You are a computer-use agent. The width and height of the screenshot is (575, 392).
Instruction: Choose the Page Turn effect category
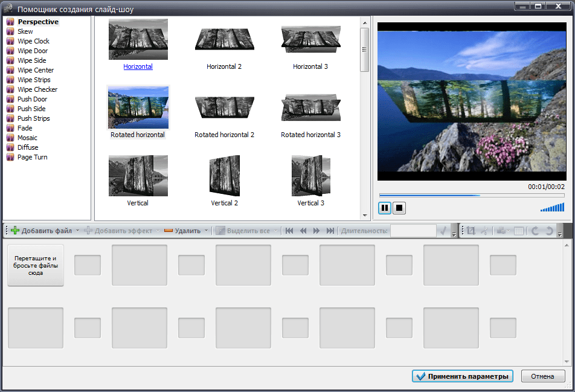(x=32, y=157)
